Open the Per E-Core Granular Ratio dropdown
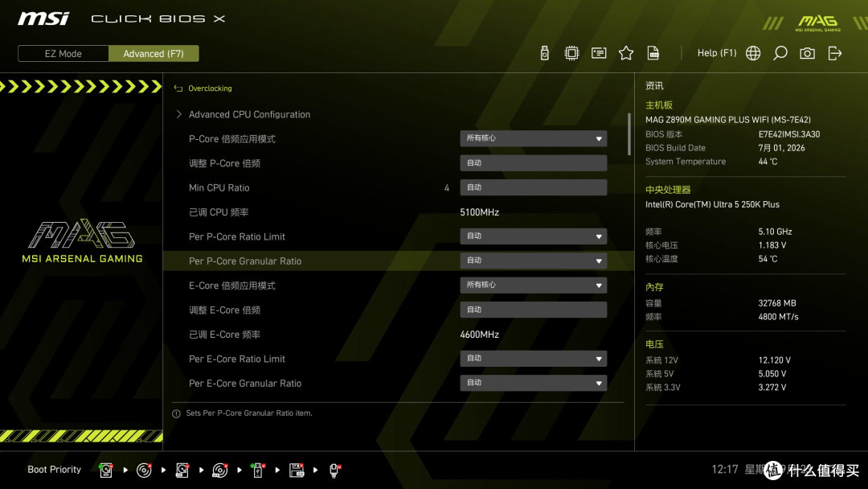Viewport: 868px width, 489px height. click(x=533, y=383)
